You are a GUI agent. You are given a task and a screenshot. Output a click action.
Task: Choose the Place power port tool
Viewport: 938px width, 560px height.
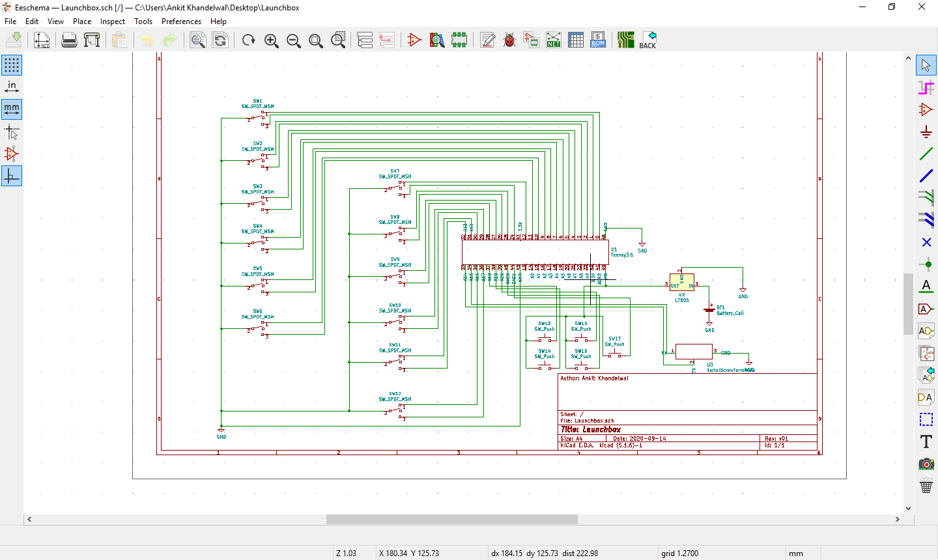click(x=926, y=132)
